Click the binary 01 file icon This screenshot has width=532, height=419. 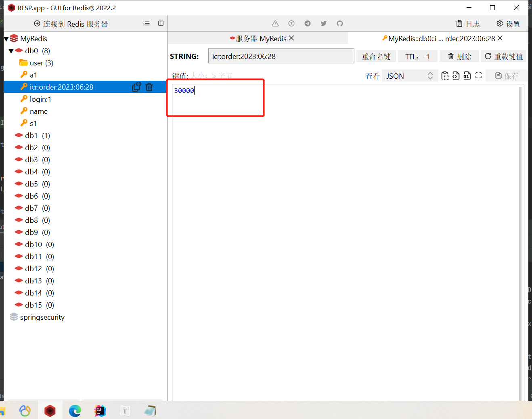[467, 75]
